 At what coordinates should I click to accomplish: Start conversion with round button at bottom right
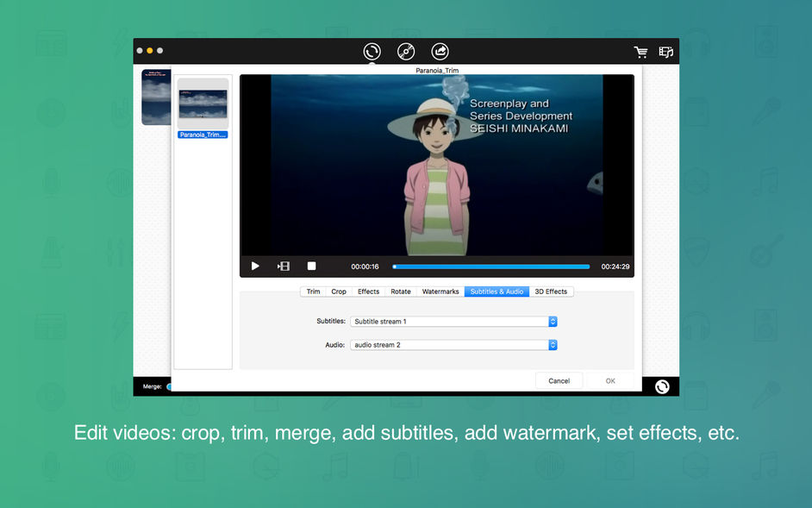click(x=662, y=386)
